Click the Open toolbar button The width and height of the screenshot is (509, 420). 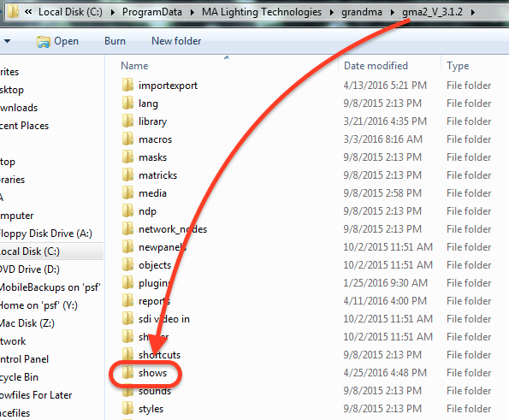57,41
